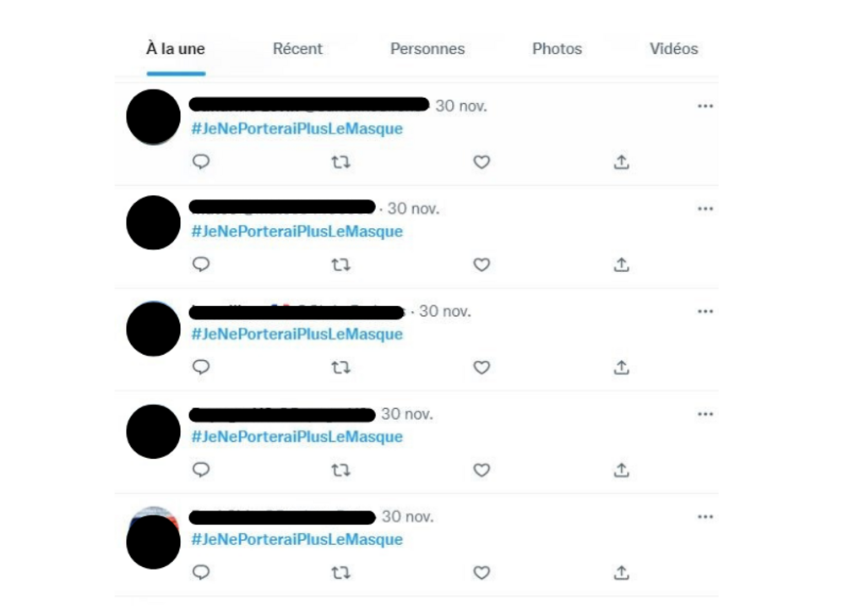Switch to the Récent tab

point(297,48)
